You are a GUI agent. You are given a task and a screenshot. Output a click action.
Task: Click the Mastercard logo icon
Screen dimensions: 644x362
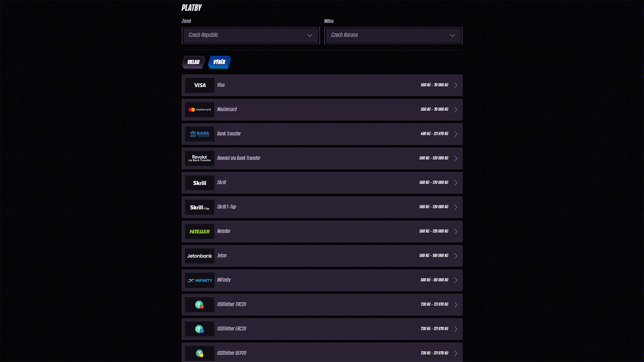[x=200, y=109]
